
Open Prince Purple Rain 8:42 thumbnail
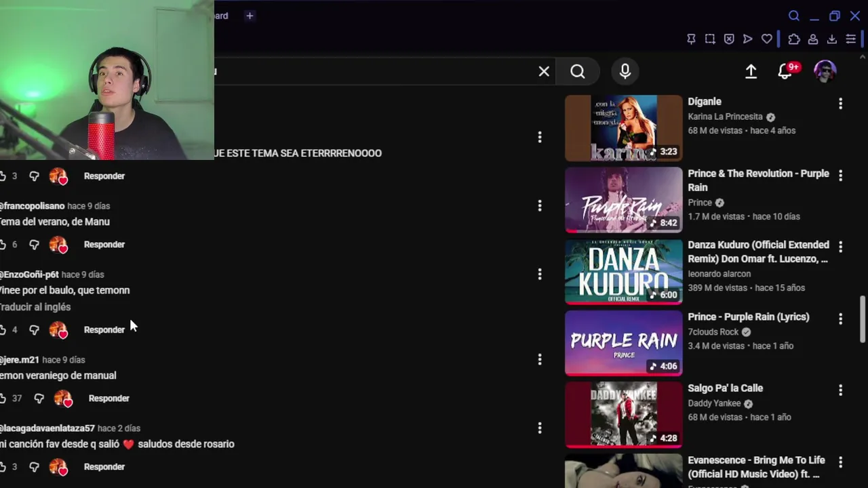[624, 200]
